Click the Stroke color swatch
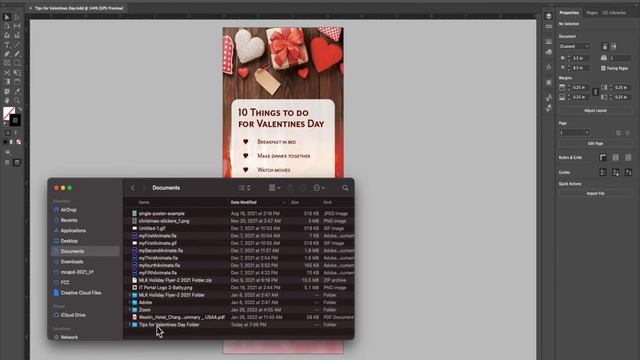The width and height of the screenshot is (640, 360). click(x=16, y=120)
